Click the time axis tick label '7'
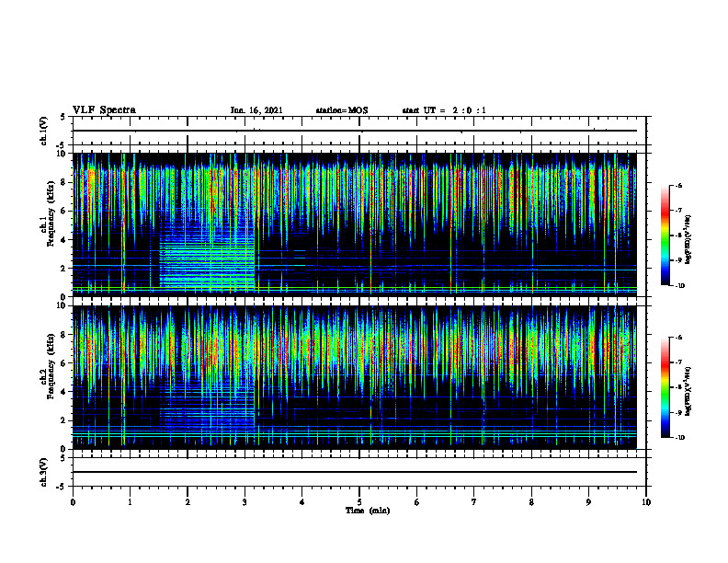This screenshot has width=728, height=563. [474, 502]
